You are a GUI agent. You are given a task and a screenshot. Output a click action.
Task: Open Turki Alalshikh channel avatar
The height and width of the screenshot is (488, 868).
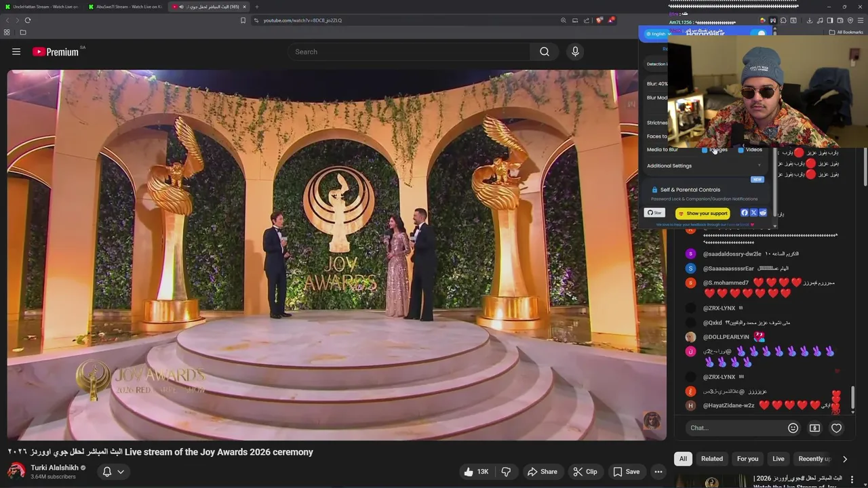(x=16, y=471)
